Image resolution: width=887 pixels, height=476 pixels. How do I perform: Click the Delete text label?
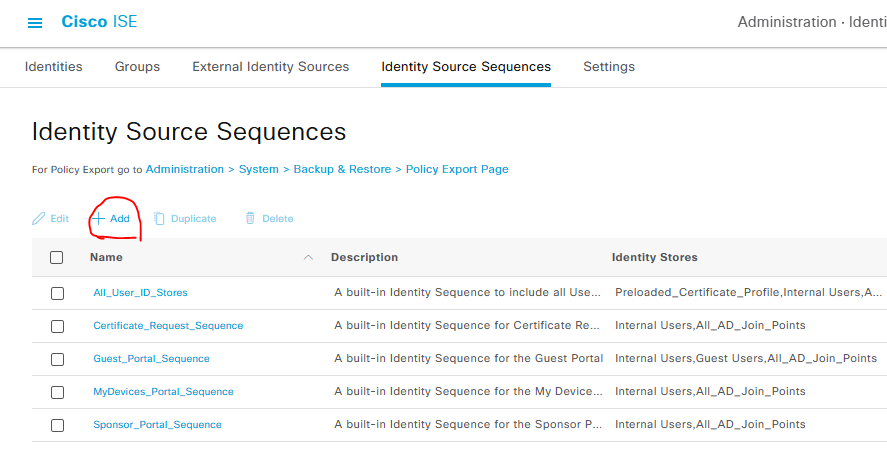point(278,218)
